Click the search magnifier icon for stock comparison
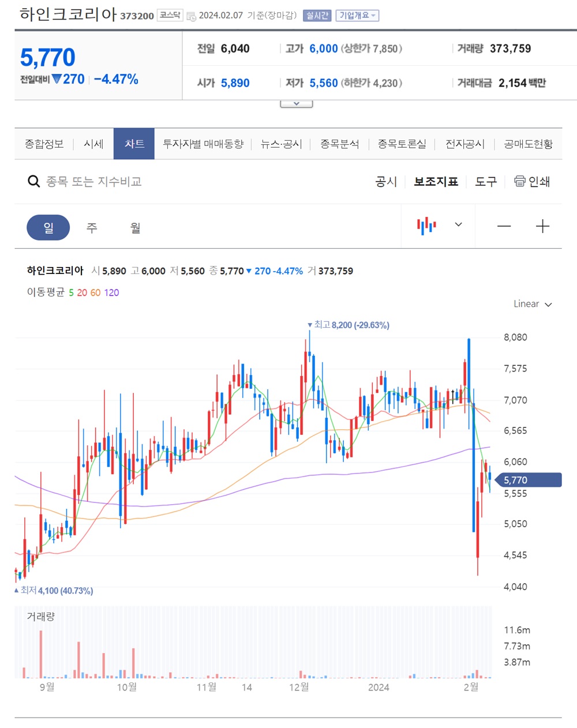Viewport: 577px width, 728px height. coord(33,181)
